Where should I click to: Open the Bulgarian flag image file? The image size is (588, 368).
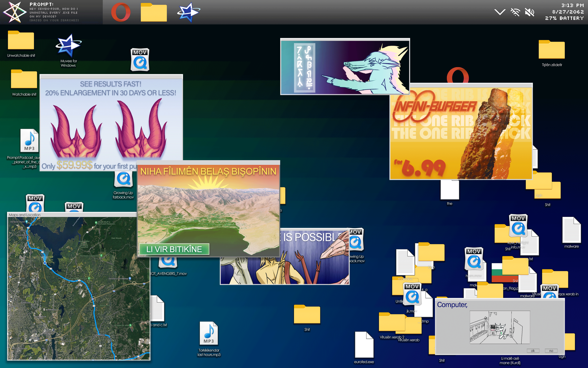click(x=497, y=273)
